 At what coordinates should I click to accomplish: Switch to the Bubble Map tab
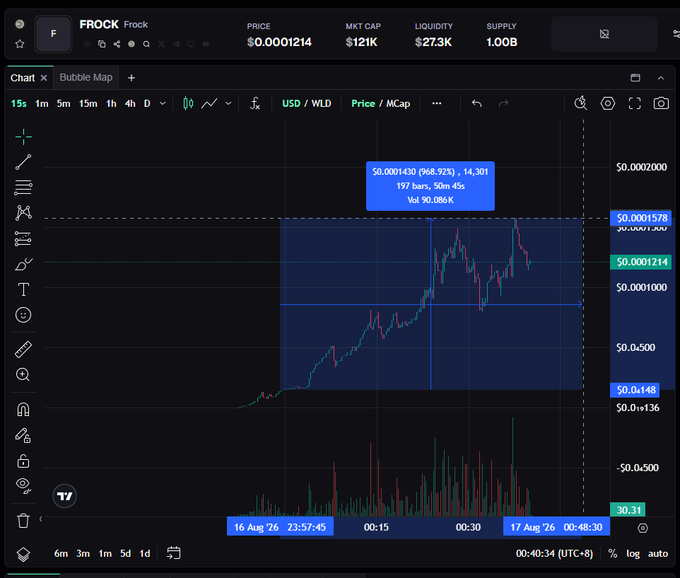click(86, 77)
